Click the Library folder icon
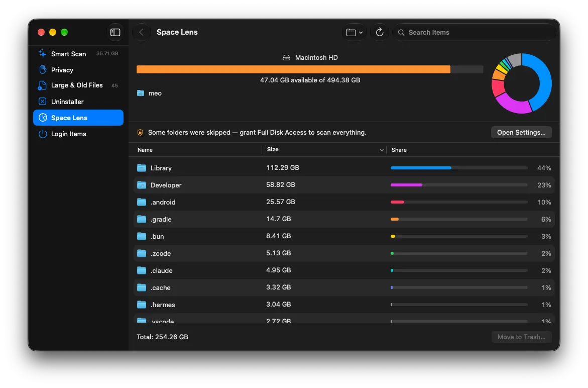 tap(142, 168)
